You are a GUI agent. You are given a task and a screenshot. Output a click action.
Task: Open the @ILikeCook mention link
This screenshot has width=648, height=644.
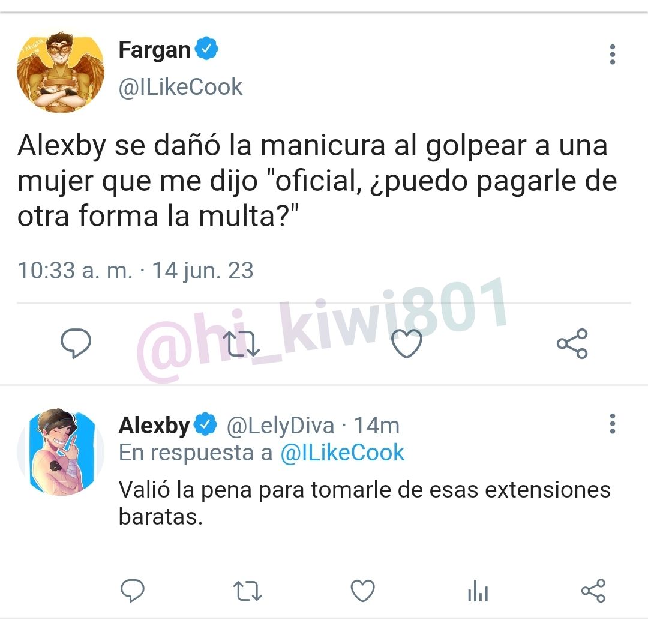[x=342, y=453]
